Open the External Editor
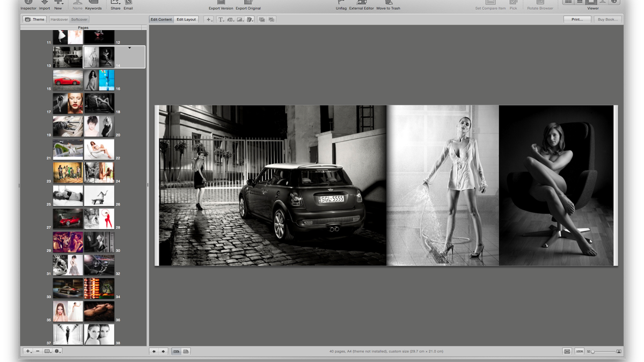This screenshot has width=644, height=362. pos(361,3)
